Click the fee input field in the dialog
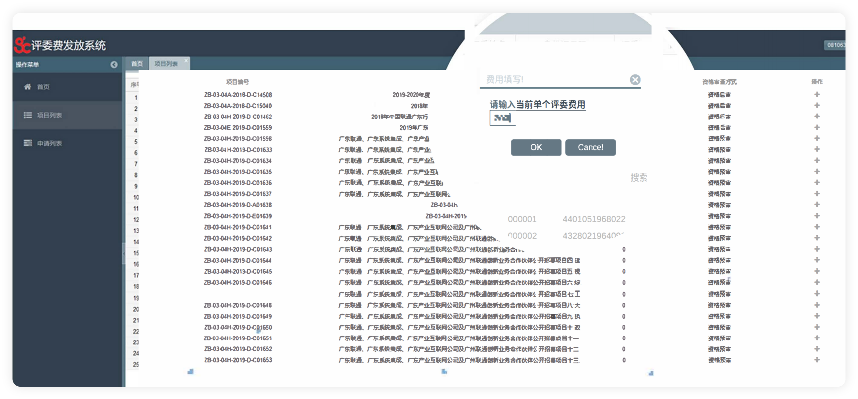This screenshot has height=399, width=858. click(502, 118)
